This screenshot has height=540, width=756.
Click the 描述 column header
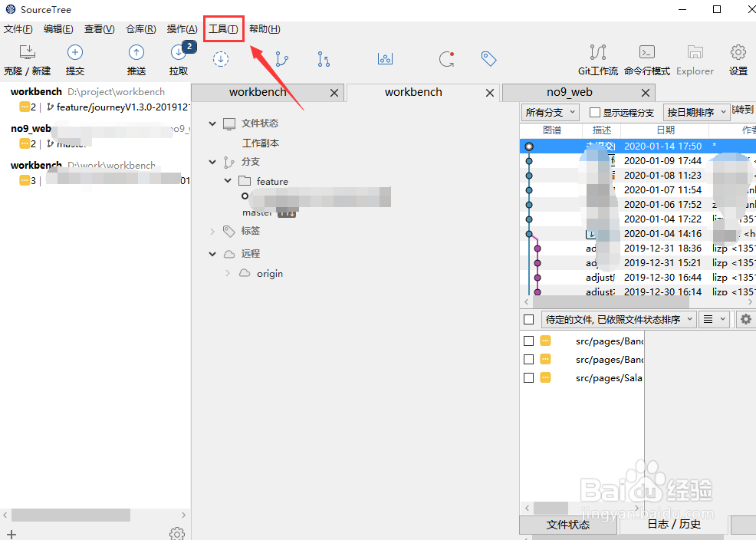coord(601,130)
